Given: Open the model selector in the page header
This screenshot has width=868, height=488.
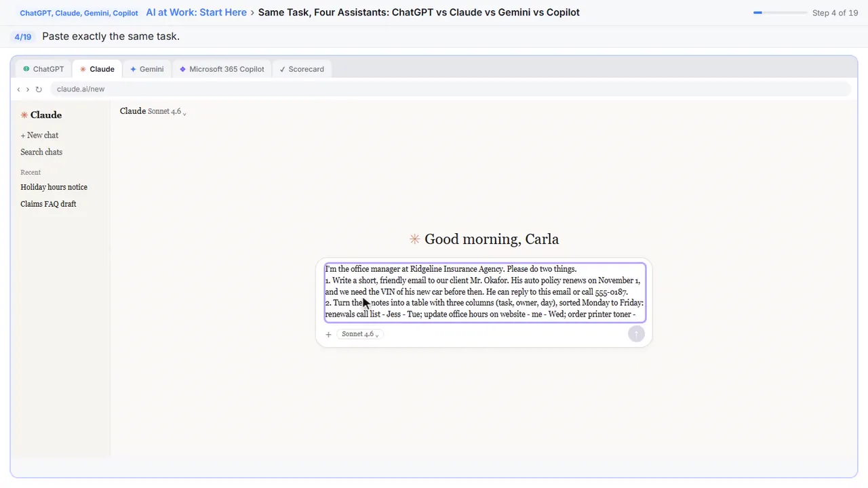Looking at the screenshot, I should [x=167, y=111].
